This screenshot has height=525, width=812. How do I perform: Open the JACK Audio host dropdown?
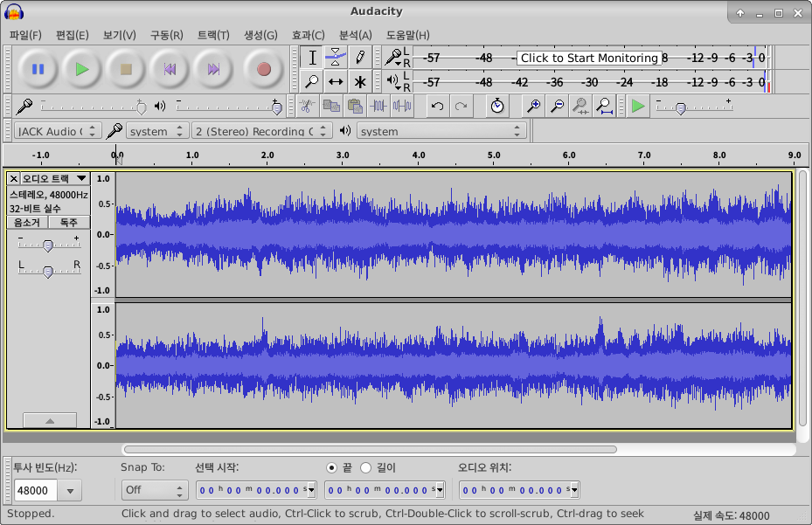point(58,131)
